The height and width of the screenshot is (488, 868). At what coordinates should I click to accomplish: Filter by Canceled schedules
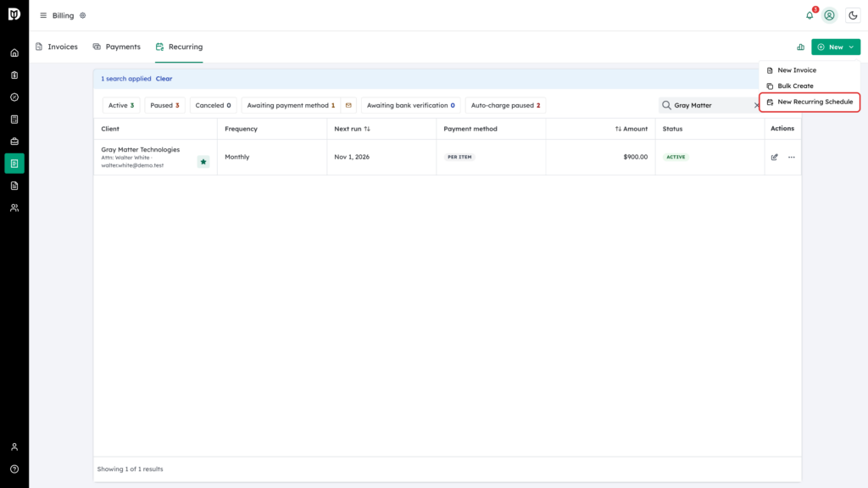pos(213,105)
